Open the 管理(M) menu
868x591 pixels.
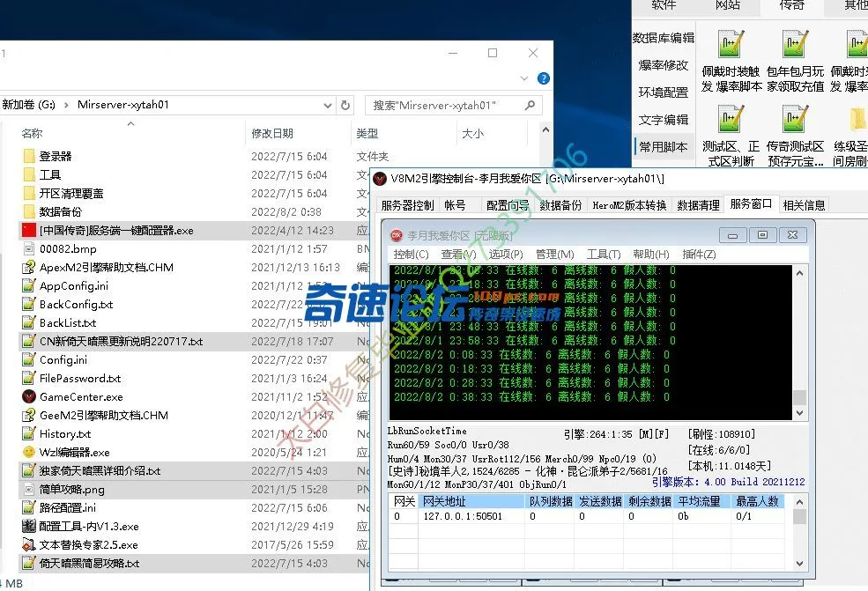point(554,254)
